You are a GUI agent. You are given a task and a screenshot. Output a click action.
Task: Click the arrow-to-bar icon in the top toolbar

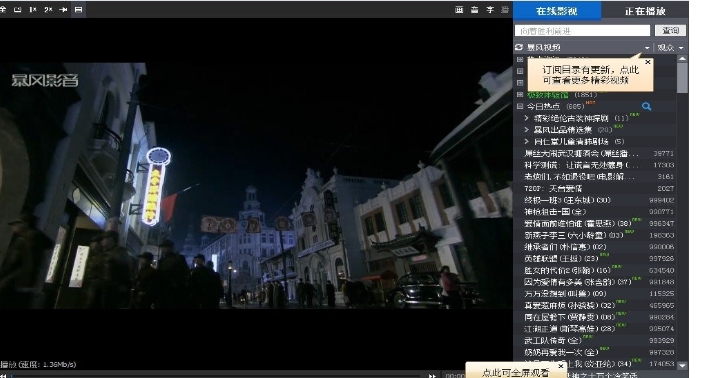tap(63, 10)
